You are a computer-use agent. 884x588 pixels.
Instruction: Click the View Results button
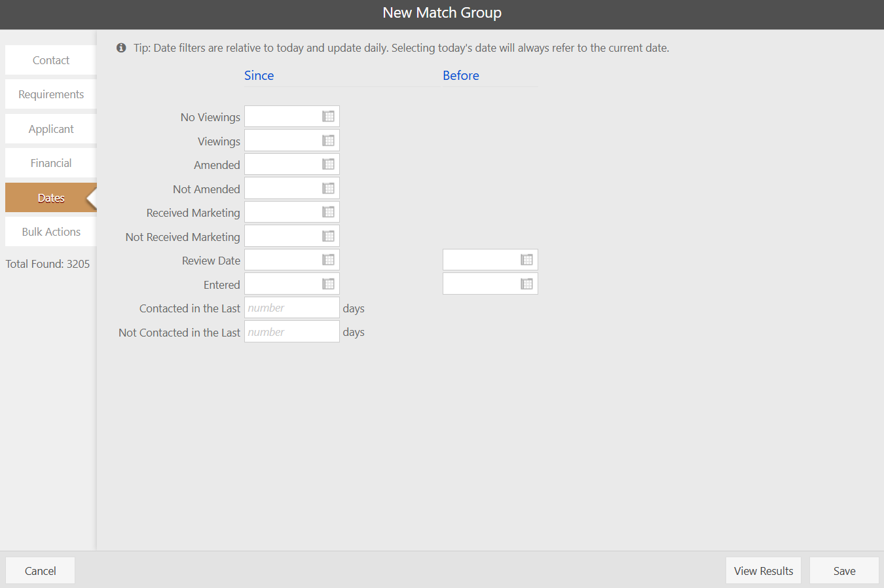click(764, 571)
